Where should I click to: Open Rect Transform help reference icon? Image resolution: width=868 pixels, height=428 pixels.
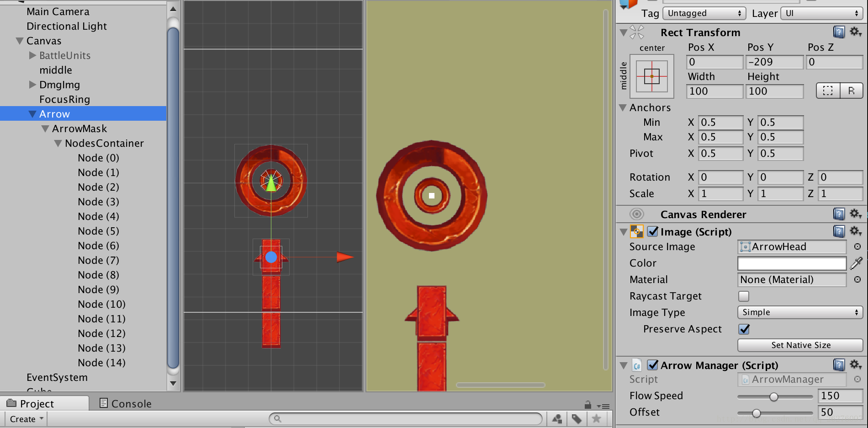click(x=839, y=32)
